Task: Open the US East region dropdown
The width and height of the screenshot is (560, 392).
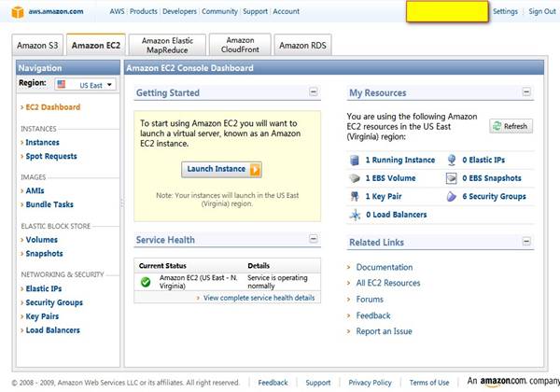Action: coord(85,85)
